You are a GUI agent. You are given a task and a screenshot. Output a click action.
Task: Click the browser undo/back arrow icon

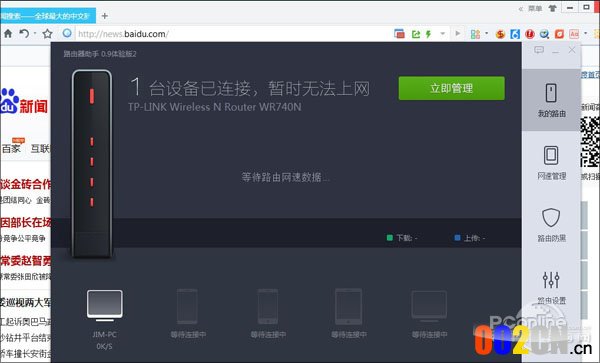pyautogui.click(x=24, y=34)
